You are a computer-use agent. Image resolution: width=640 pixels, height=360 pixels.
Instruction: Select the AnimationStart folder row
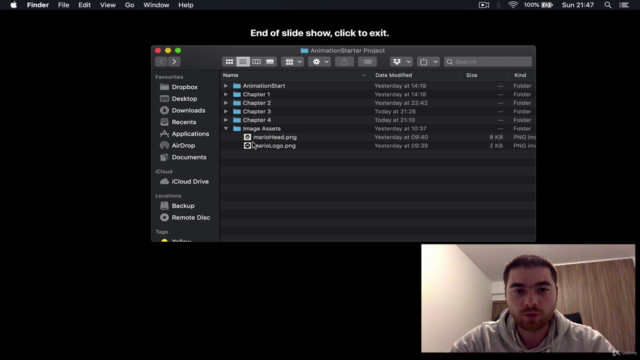pos(378,86)
